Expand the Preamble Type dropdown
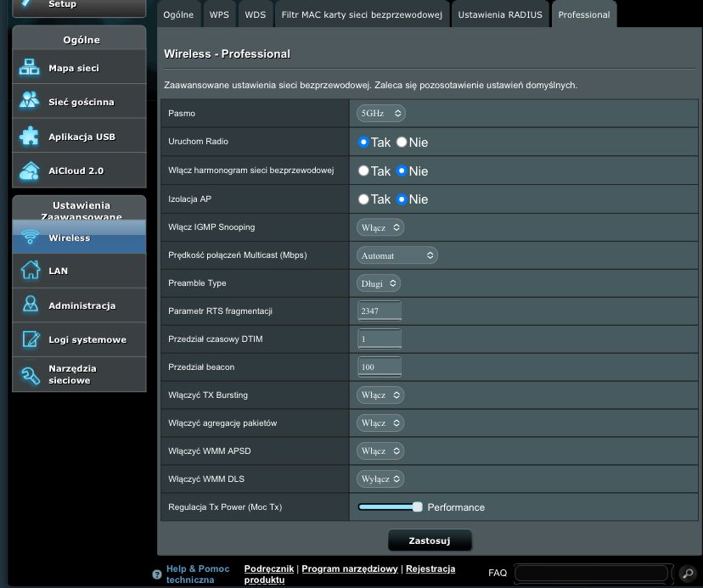703x588 pixels. [379, 283]
